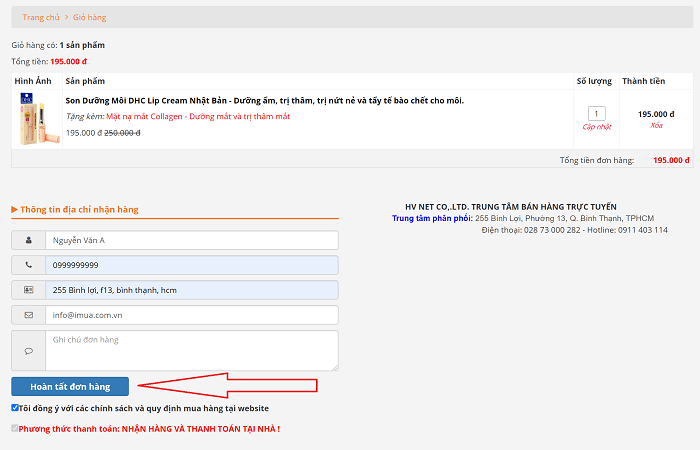Click the 1 sản phẩm cart count text

[x=82, y=45]
